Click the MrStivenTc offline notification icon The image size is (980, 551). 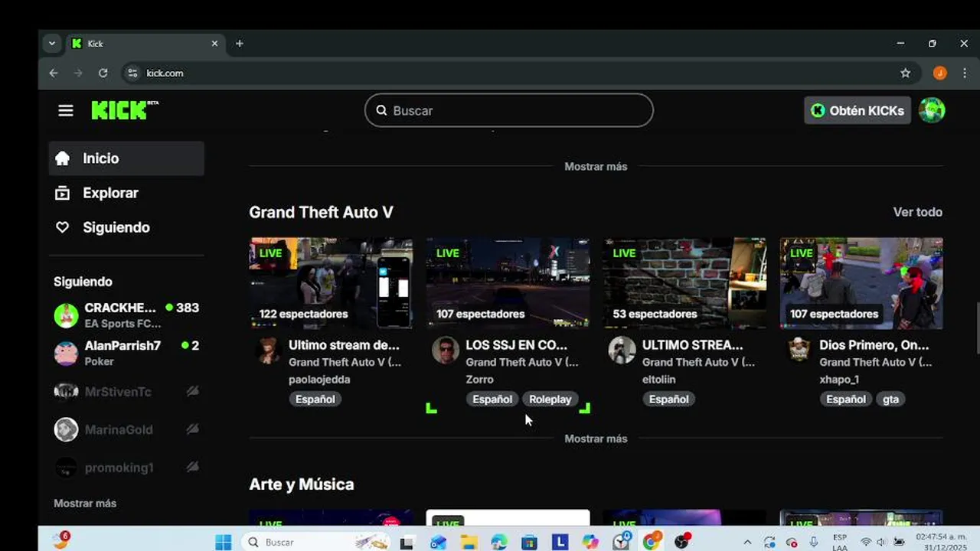click(x=193, y=391)
